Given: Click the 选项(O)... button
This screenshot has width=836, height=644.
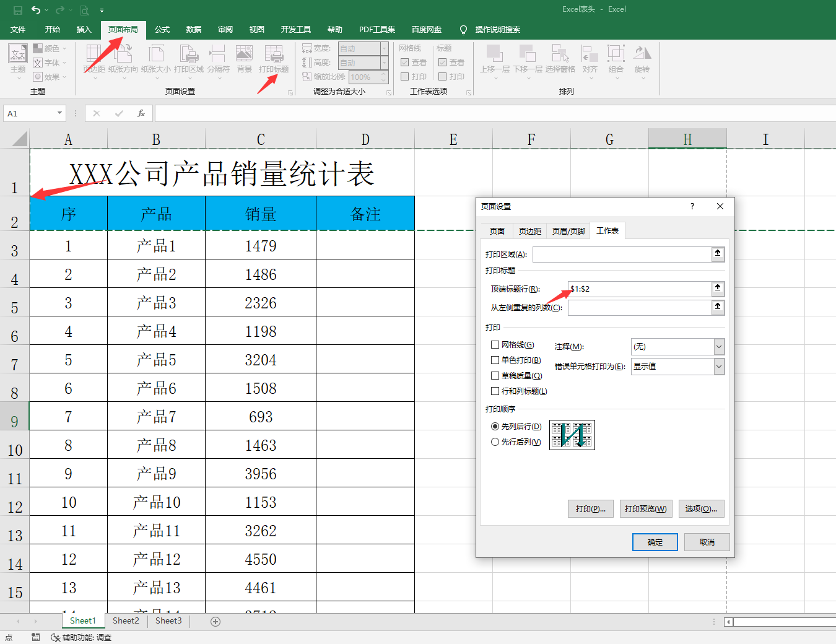Looking at the screenshot, I should tap(702, 509).
